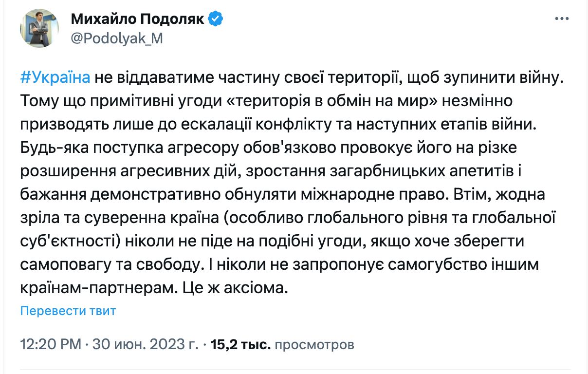
Task: Open the @Podolyak_M handle link
Action: (117, 39)
